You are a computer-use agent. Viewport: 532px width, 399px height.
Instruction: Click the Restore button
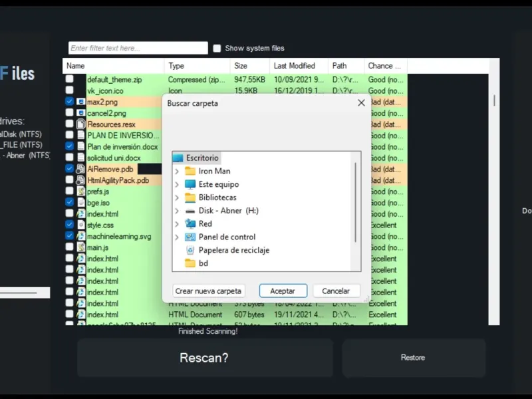point(414,358)
